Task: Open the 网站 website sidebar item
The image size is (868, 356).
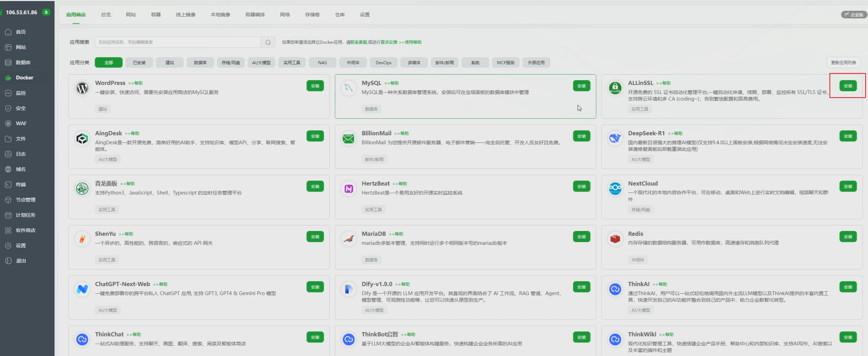Action: 21,47
